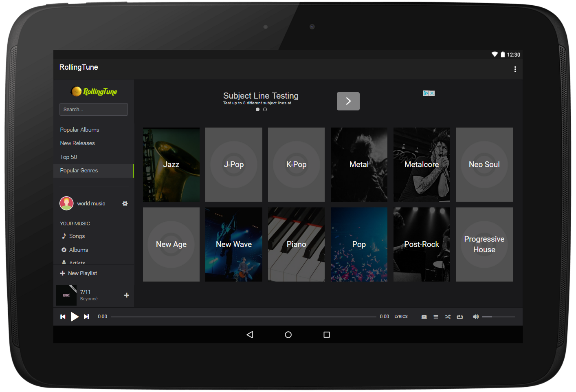Open the Subject Line Testing ad

pos(261,96)
